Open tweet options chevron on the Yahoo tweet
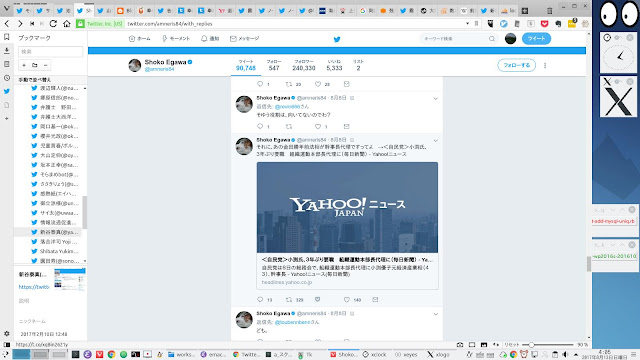 click(x=436, y=141)
